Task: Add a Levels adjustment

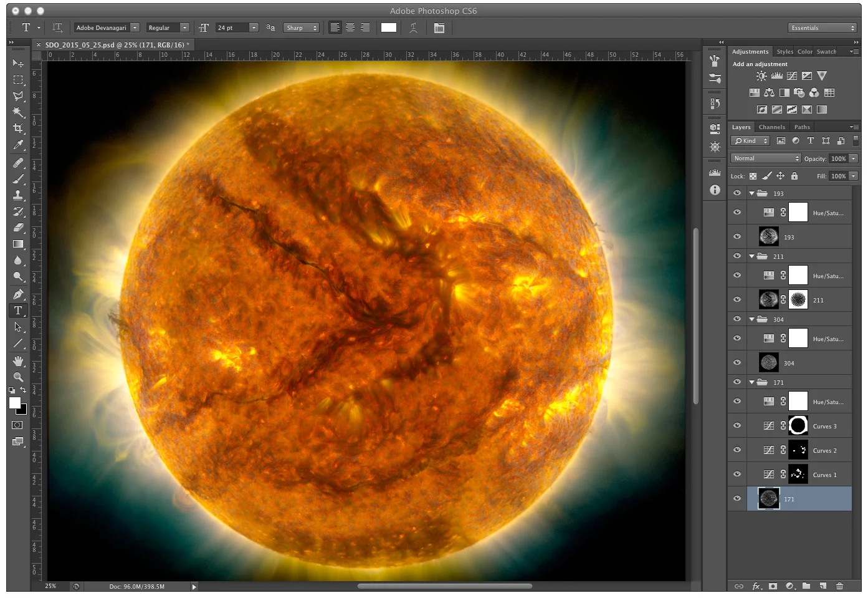Action: click(x=776, y=75)
